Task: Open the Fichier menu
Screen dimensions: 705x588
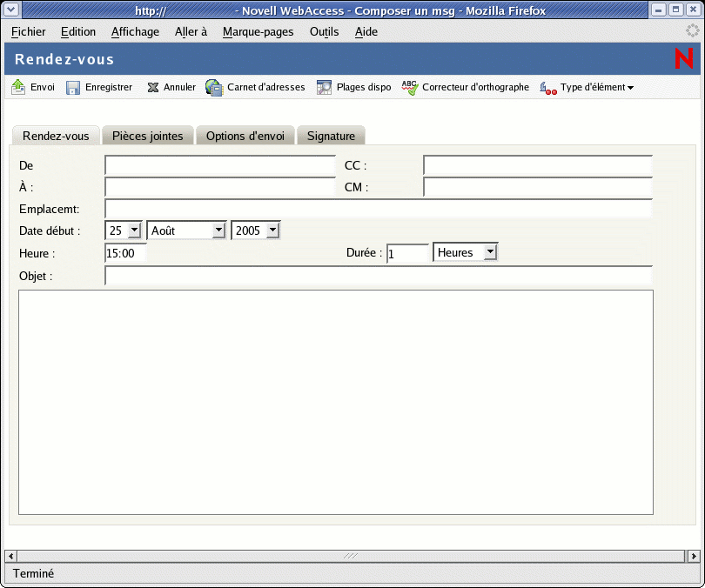Action: [29, 32]
